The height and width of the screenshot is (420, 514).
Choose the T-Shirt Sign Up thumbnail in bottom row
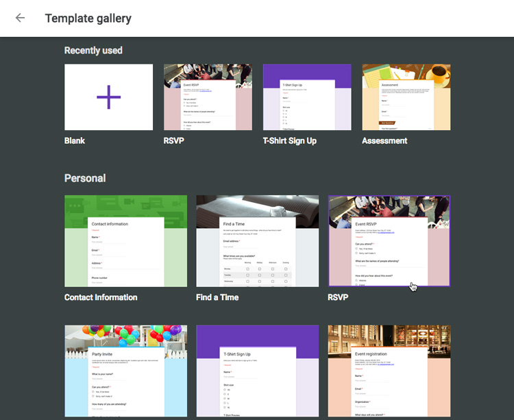257,371
